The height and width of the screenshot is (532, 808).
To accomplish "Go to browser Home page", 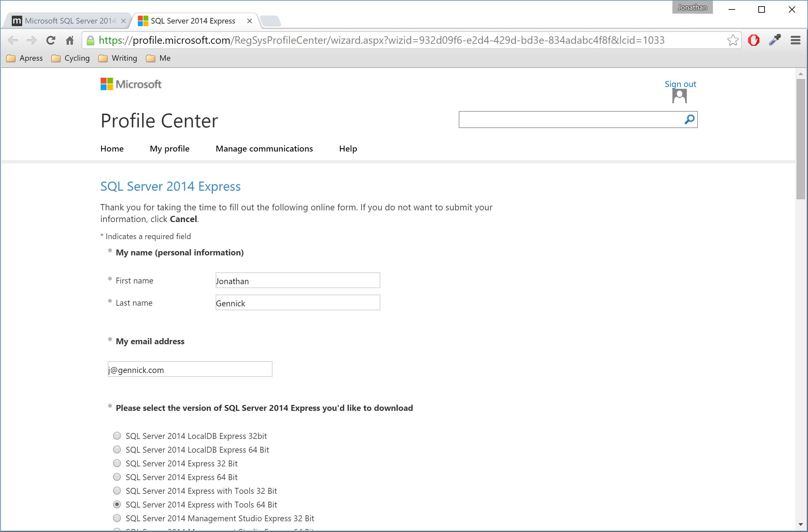I will [70, 40].
